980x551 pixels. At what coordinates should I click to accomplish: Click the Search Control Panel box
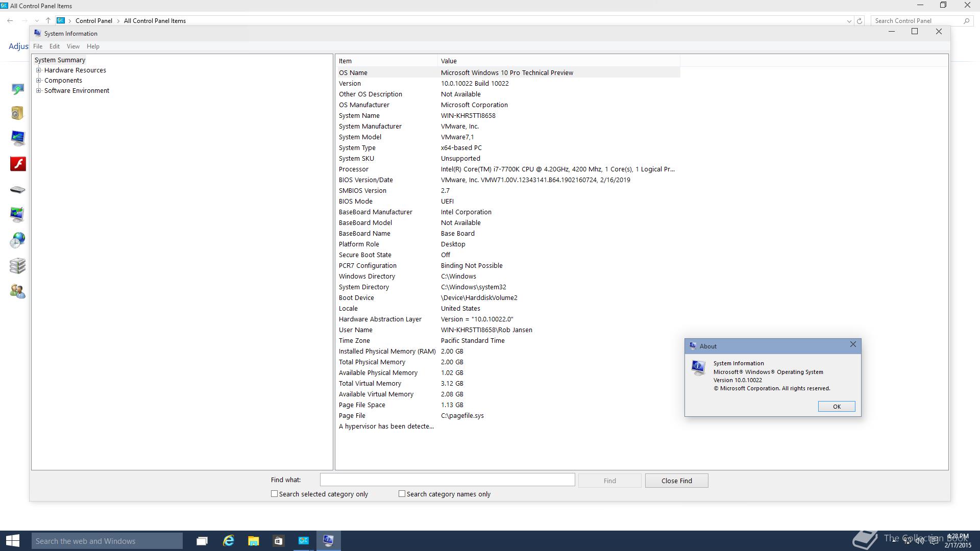[917, 21]
